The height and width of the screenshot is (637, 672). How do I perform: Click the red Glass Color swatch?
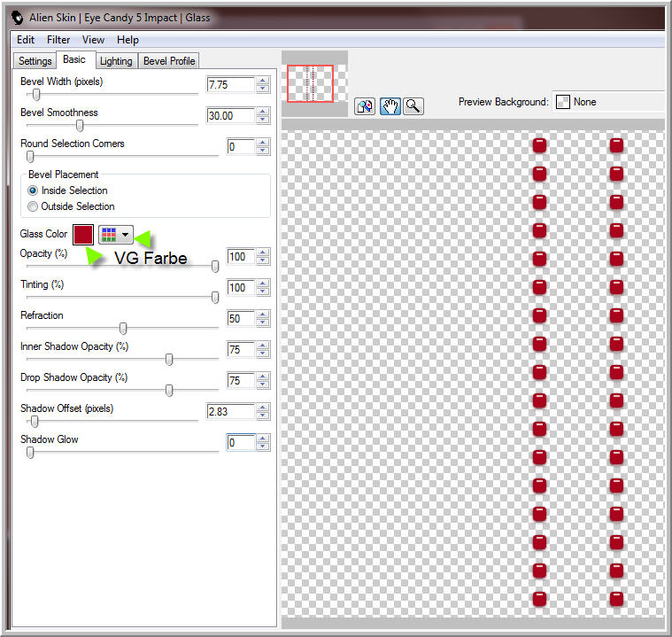[83, 235]
